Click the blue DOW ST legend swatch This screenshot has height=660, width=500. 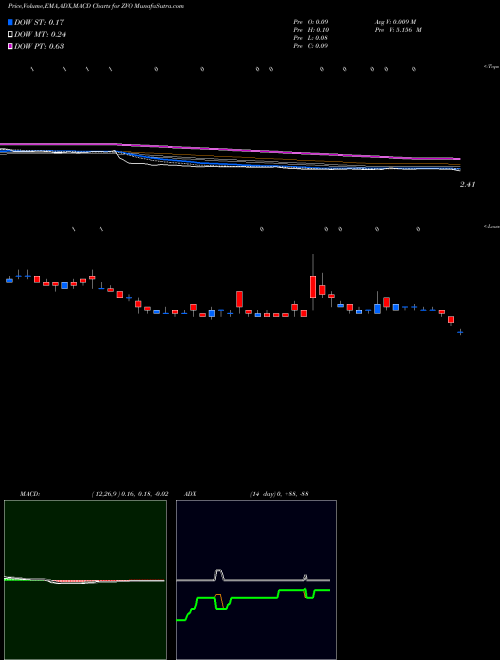(10, 22)
